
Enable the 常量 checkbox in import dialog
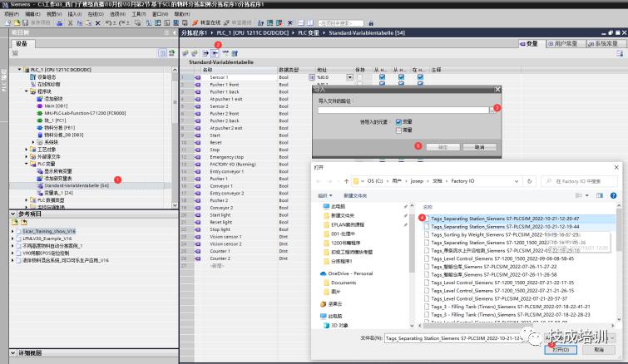pos(398,130)
